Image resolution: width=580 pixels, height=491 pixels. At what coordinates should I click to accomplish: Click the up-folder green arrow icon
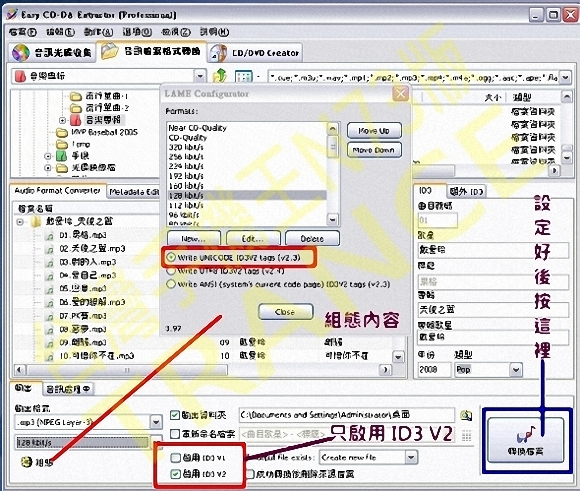(x=220, y=76)
